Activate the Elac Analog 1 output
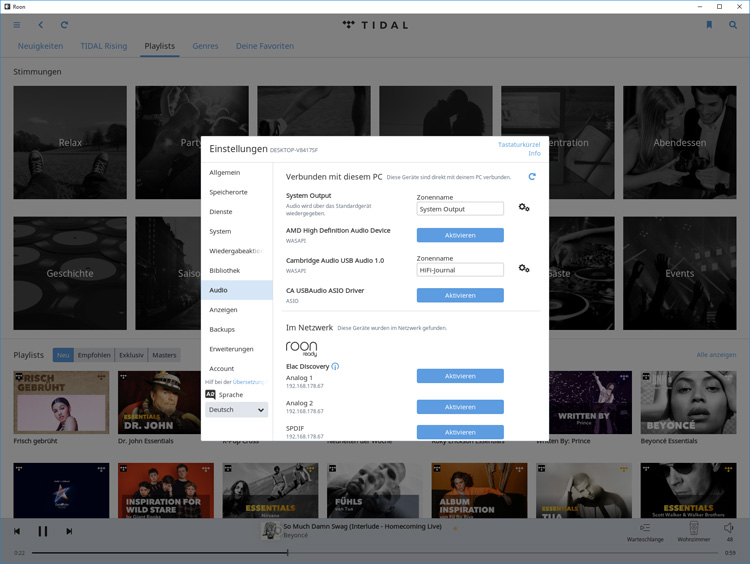The width and height of the screenshot is (750, 564). (x=460, y=376)
